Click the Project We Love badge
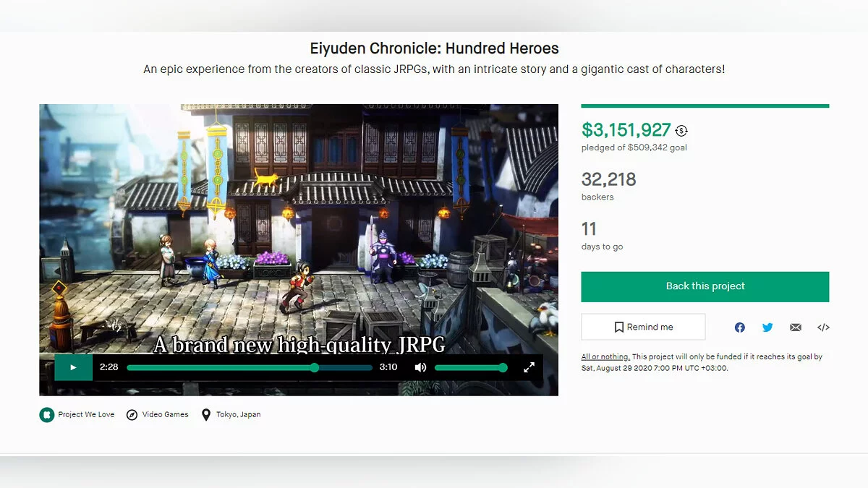 click(77, 415)
